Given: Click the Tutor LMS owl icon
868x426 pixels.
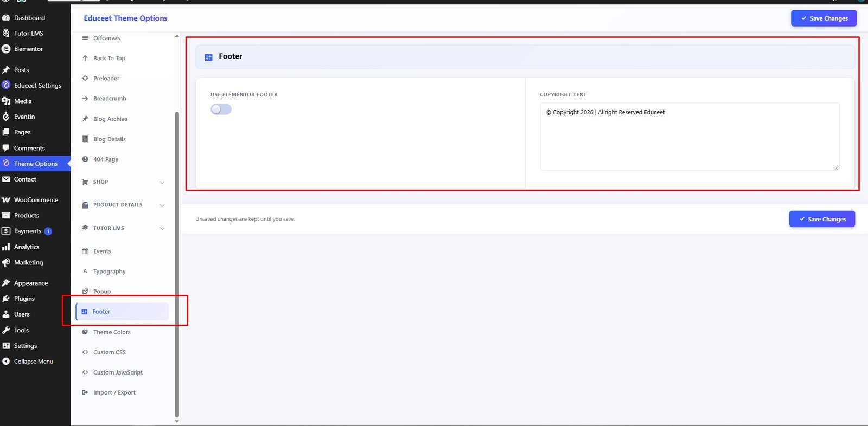Looking at the screenshot, I should 6,33.
